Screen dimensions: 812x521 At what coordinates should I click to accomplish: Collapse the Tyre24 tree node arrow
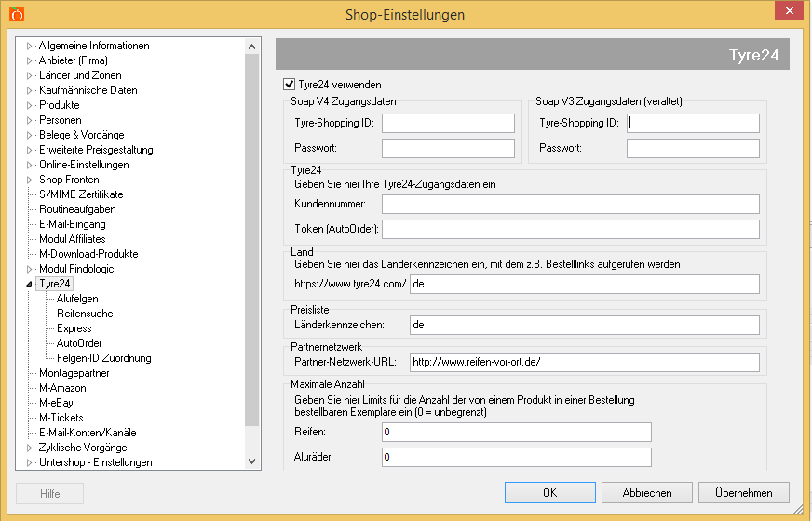pyautogui.click(x=30, y=284)
